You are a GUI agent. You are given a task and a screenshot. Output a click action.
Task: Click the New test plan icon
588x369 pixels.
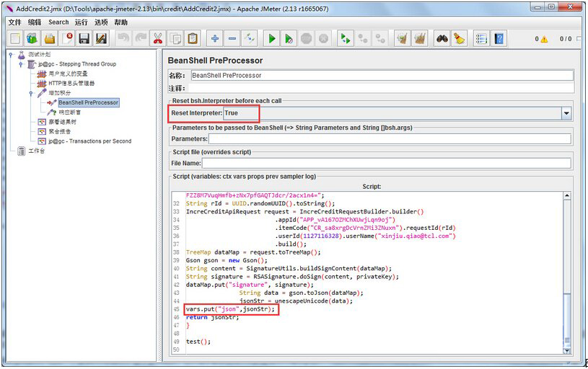14,38
